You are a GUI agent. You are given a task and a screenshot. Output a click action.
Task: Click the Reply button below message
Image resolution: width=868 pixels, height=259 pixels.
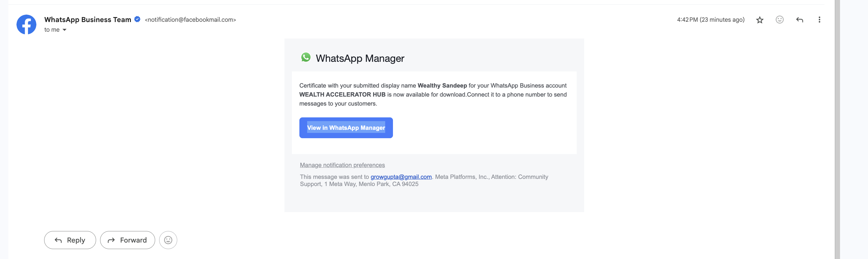coord(70,240)
